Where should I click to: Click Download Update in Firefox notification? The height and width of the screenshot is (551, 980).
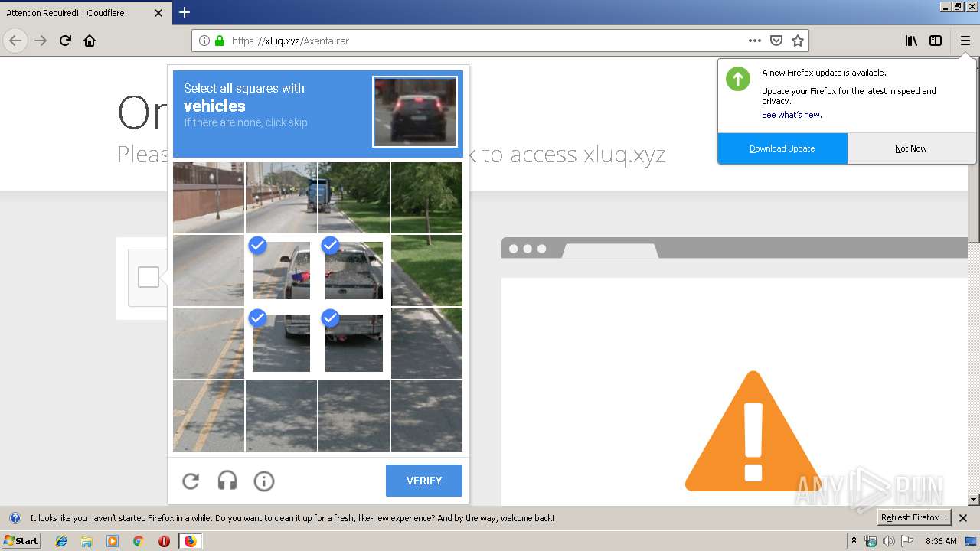pyautogui.click(x=782, y=148)
